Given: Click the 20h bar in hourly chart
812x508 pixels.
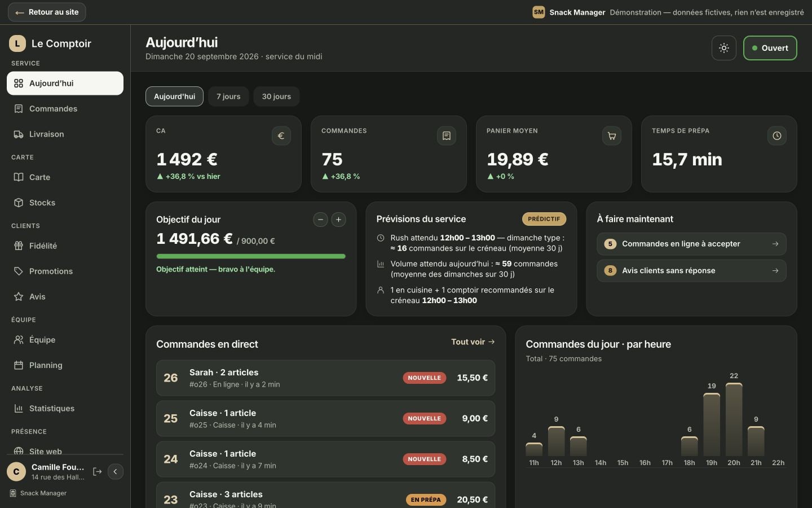Looking at the screenshot, I should pyautogui.click(x=734, y=419).
